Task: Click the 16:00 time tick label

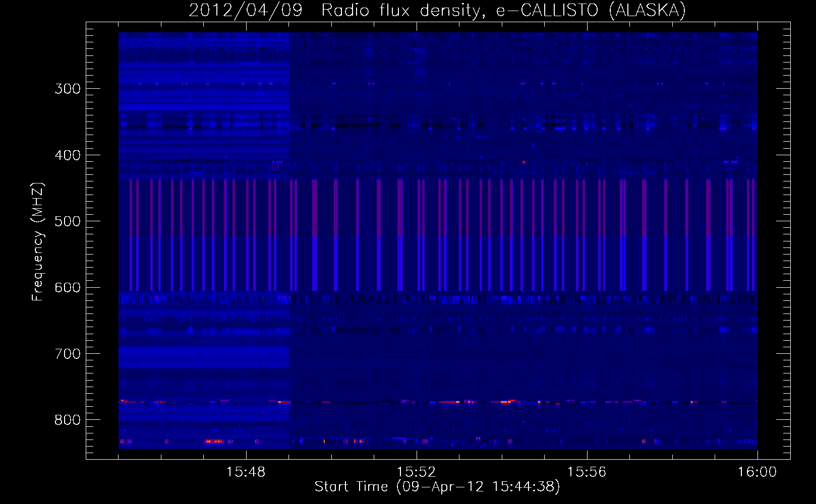Action: 757,472
